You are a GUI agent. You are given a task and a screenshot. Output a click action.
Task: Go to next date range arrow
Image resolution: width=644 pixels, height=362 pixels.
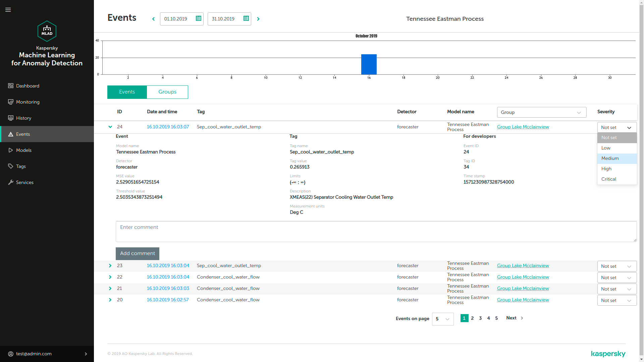pos(258,19)
